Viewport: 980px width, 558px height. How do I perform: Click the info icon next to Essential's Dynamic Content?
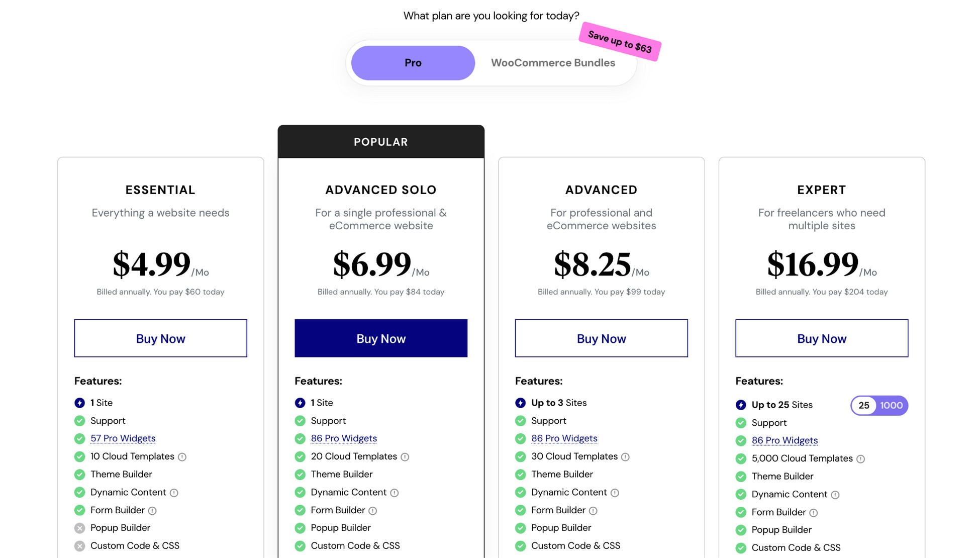click(174, 493)
